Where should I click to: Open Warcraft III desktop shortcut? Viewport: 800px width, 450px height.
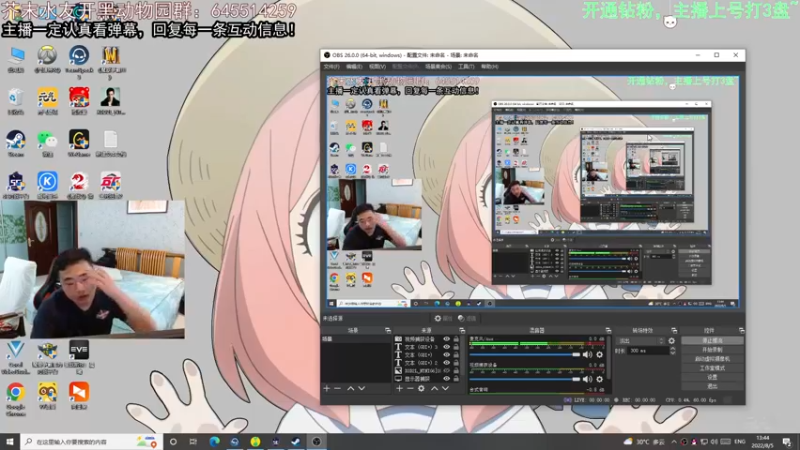(x=111, y=61)
